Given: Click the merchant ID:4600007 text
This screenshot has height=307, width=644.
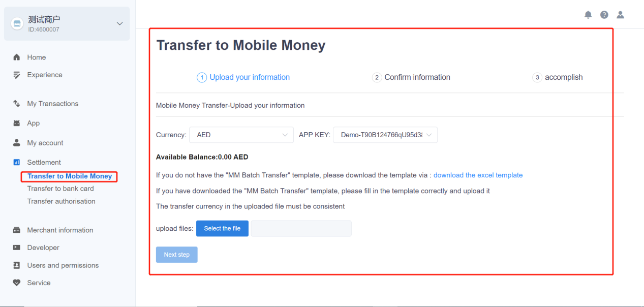Looking at the screenshot, I should (x=44, y=29).
